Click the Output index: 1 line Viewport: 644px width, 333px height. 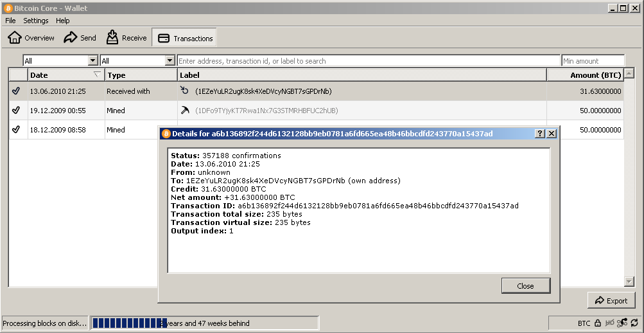coord(202,231)
